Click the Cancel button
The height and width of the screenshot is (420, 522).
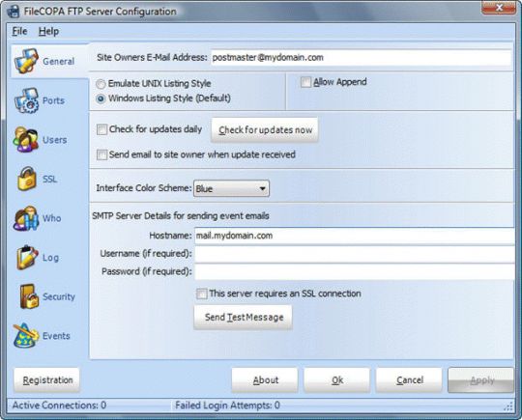409,380
